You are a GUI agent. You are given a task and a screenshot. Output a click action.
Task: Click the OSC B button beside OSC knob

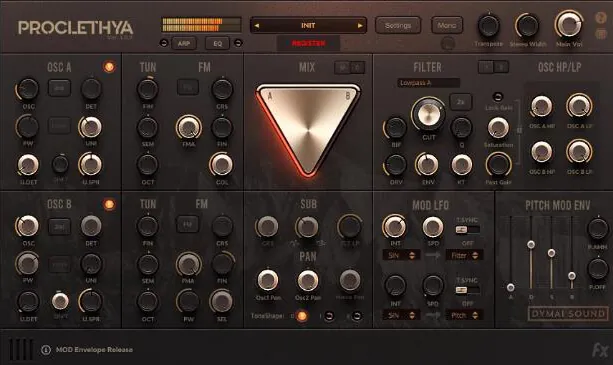[59, 227]
